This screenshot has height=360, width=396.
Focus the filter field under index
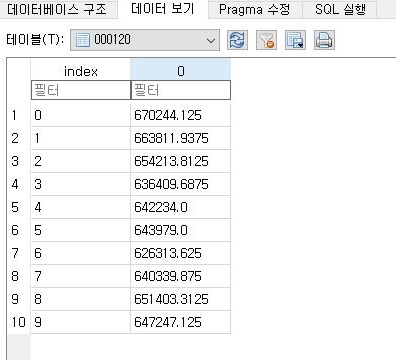coord(81,90)
